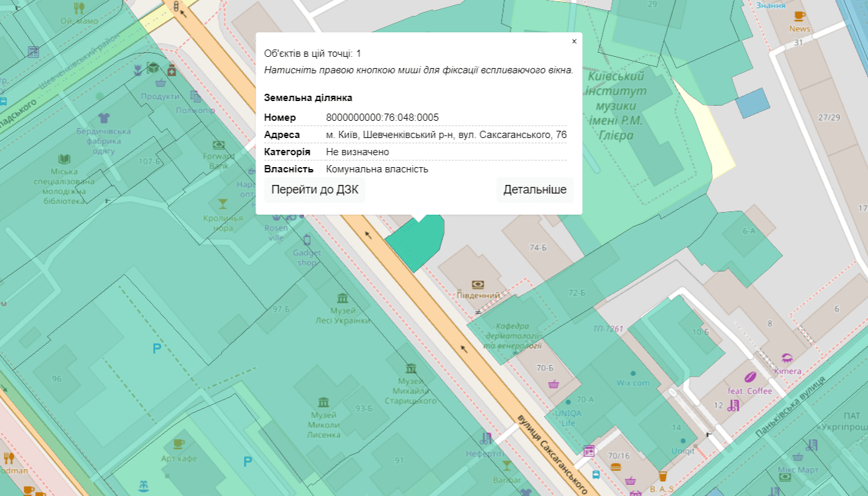Screen dimensions: 868x496
Task: Click the Wix.com office label
Action: point(633,383)
